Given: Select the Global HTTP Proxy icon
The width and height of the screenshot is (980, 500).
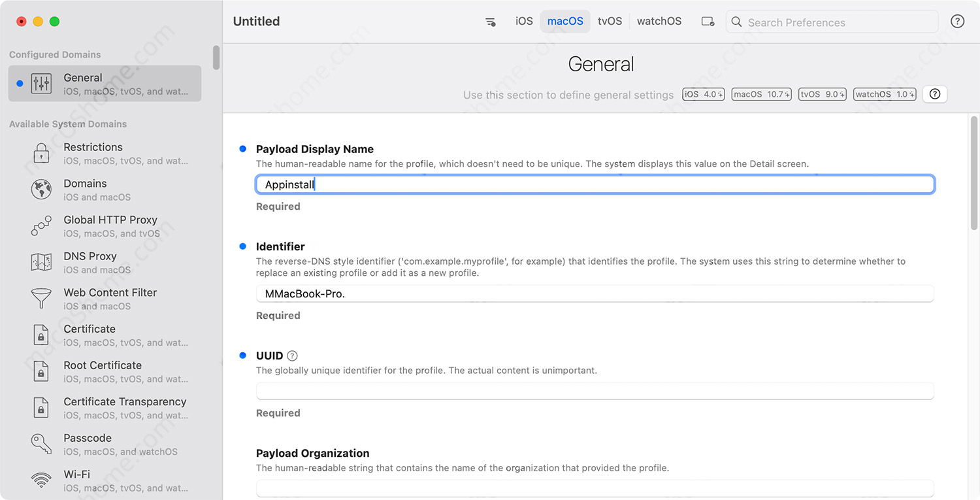Looking at the screenshot, I should [x=41, y=226].
